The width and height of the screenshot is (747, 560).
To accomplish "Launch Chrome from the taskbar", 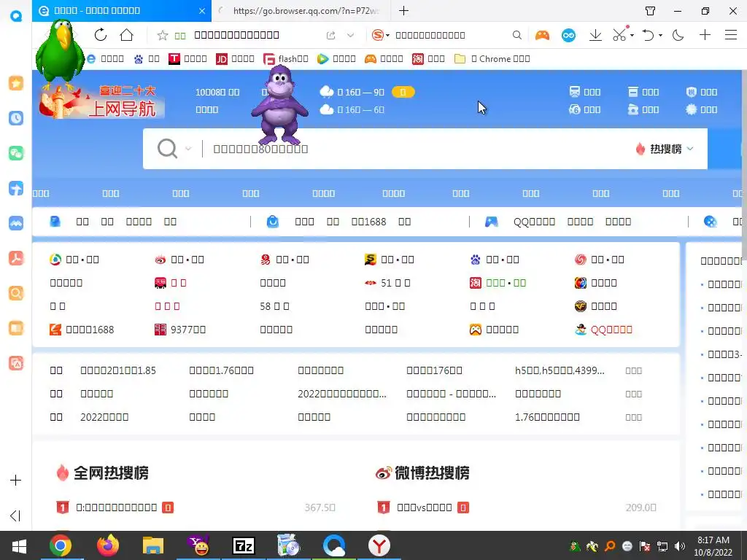I will 61,545.
